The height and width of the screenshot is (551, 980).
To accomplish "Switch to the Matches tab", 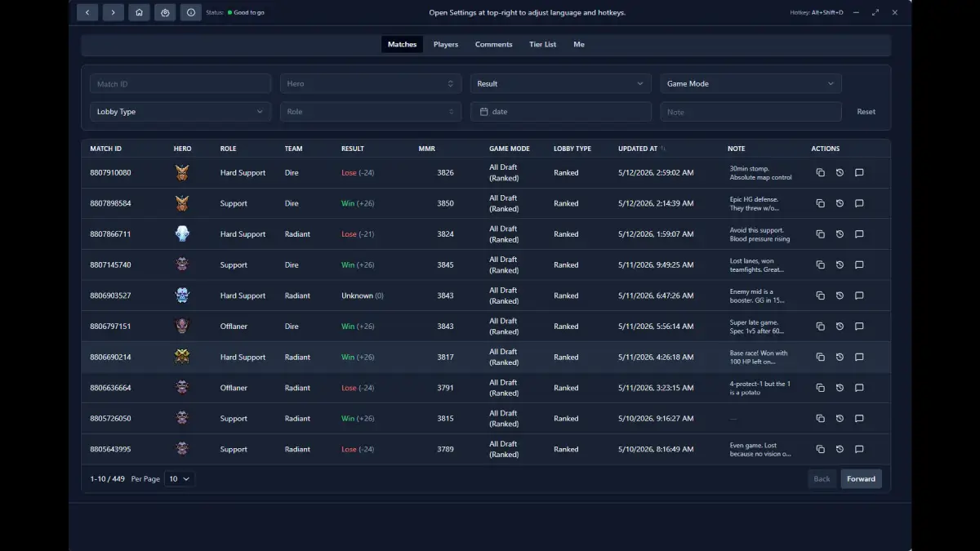I will coord(402,44).
